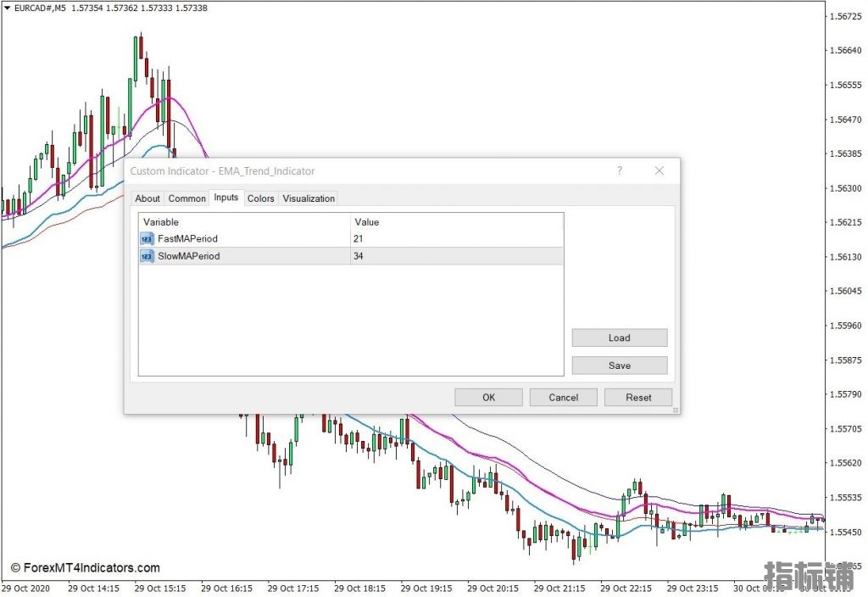Click the SlowMAPeriod integer type icon
The height and width of the screenshot is (597, 868).
click(x=147, y=256)
